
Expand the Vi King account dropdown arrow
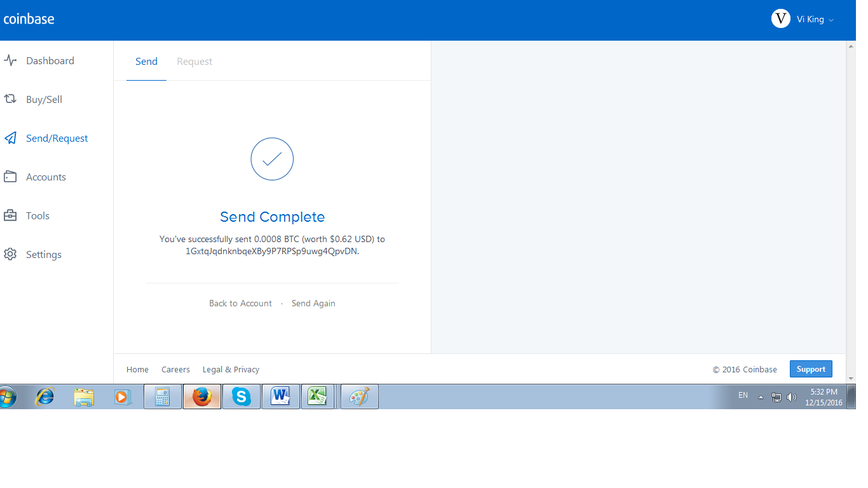(831, 20)
